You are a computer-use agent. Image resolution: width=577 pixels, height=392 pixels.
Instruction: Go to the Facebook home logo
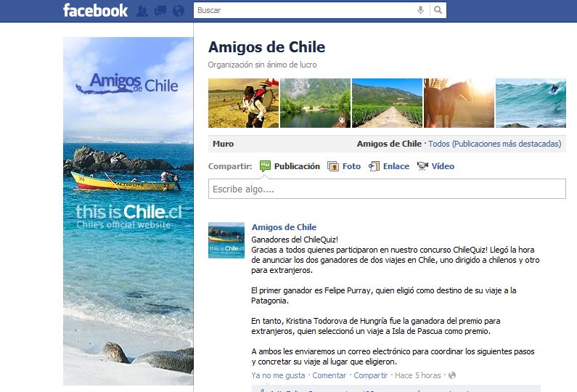coord(95,10)
